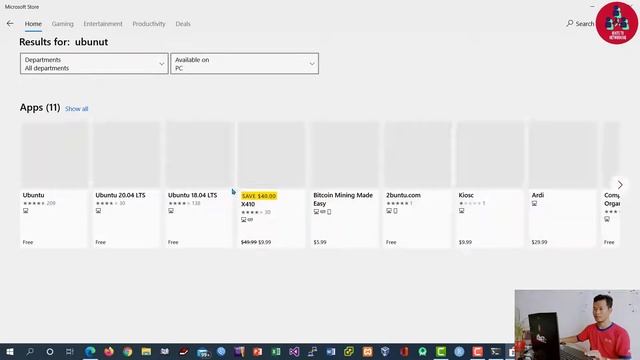Screen dimensions: 640x360
Task: Open the Ardi app result
Action: (x=562, y=184)
